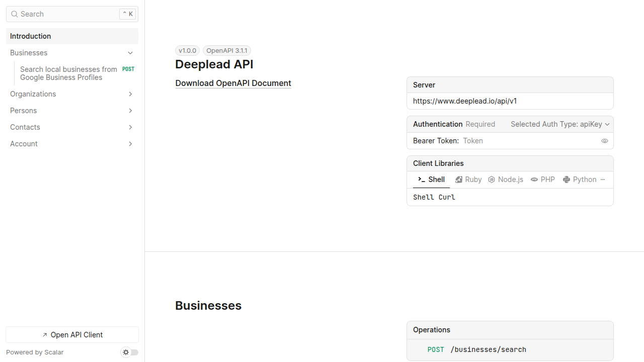Click the Authentication section label
This screenshot has width=644, height=362.
click(x=438, y=124)
